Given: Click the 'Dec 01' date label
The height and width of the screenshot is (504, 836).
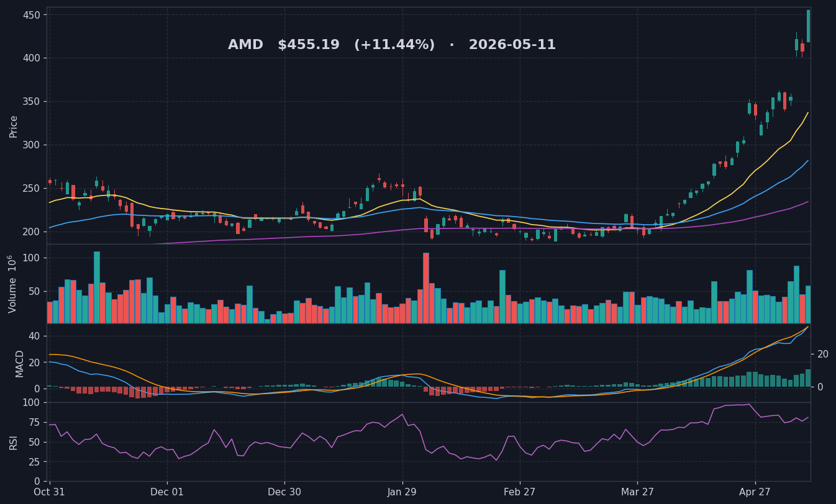Looking at the screenshot, I should coord(167,492).
